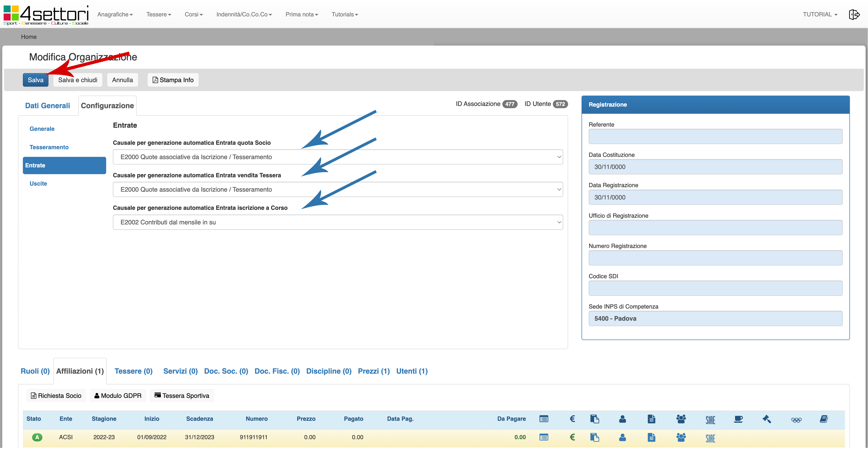Click the book icon in table header

[x=824, y=419]
